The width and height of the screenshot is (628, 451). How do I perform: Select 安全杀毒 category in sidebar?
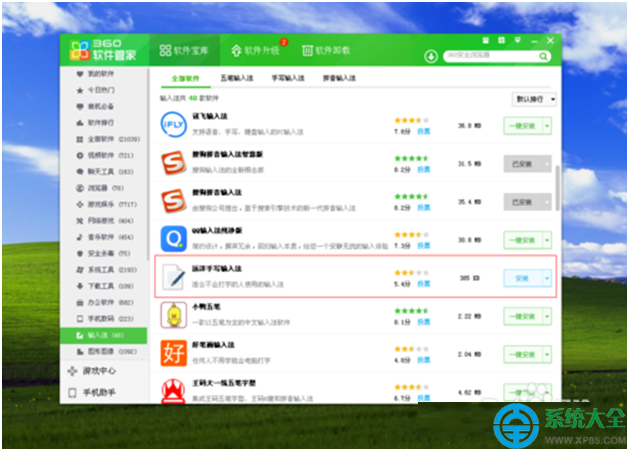click(x=103, y=253)
